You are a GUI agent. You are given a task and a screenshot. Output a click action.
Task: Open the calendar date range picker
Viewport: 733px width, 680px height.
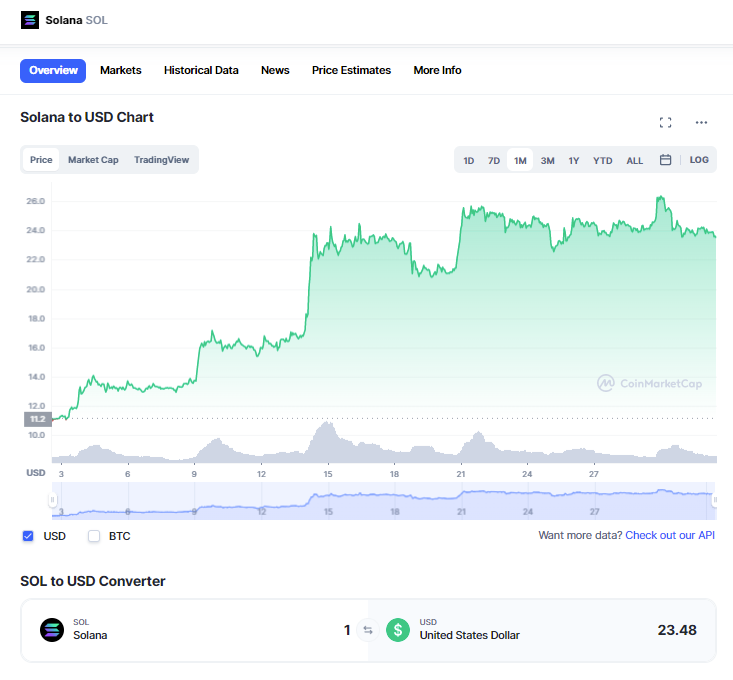click(x=665, y=160)
